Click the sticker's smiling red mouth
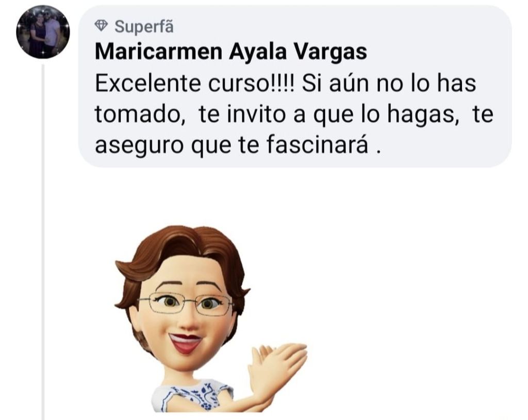This screenshot has height=420, width=528. (186, 342)
